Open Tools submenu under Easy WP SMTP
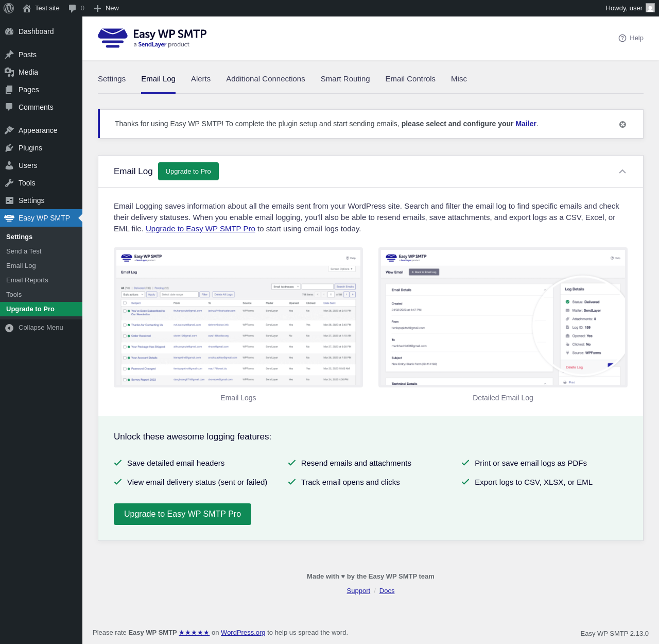 tap(14, 295)
